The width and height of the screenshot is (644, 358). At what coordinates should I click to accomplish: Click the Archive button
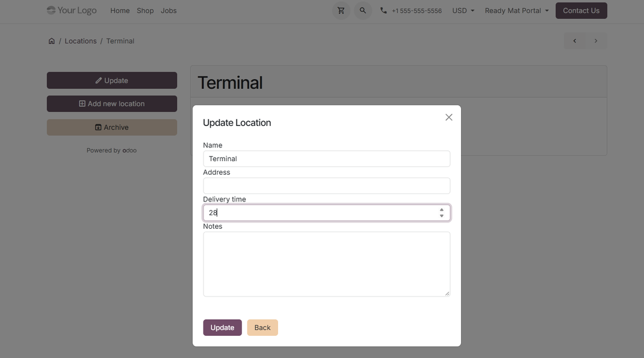pos(112,127)
